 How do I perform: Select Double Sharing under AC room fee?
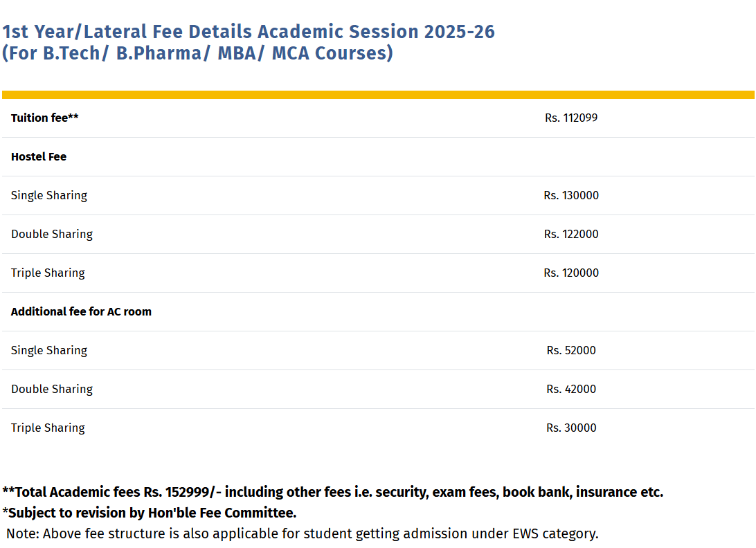(52, 389)
